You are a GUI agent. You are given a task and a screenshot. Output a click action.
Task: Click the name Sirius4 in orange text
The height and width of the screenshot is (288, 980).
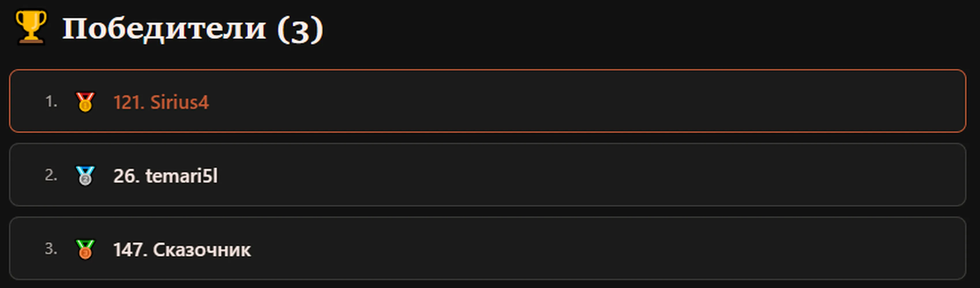tap(179, 102)
